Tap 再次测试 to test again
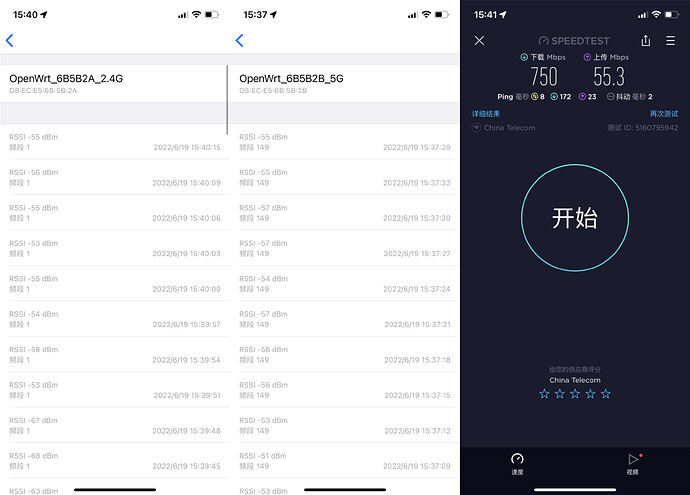The height and width of the screenshot is (495, 690). tap(664, 114)
